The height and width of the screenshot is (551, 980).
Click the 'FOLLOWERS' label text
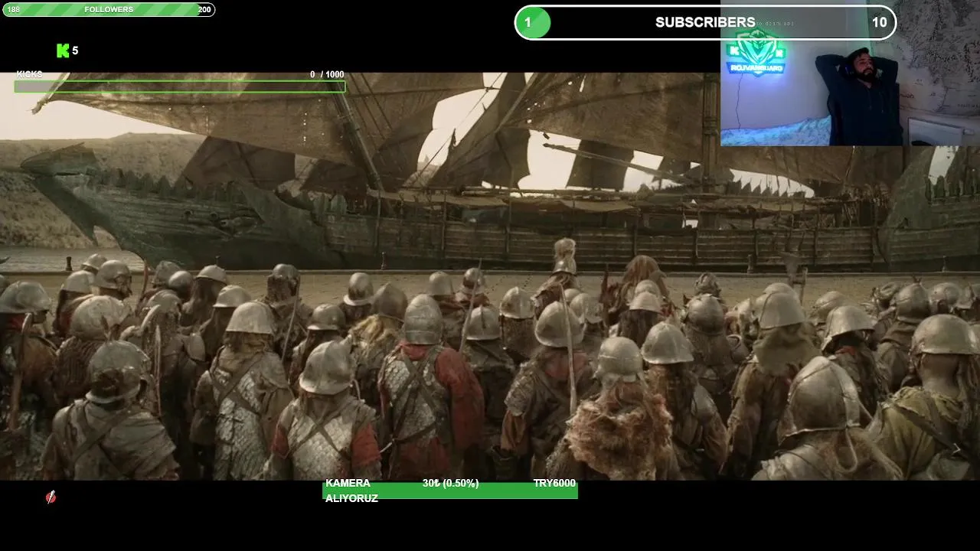click(x=109, y=10)
